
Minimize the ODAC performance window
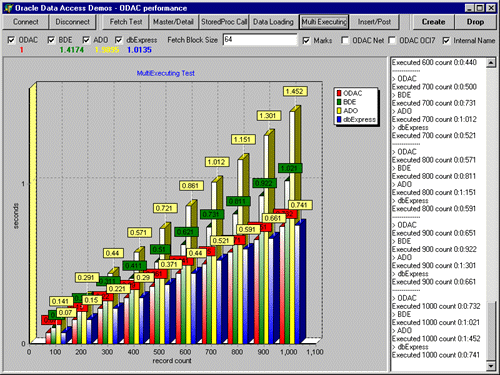[469, 8]
